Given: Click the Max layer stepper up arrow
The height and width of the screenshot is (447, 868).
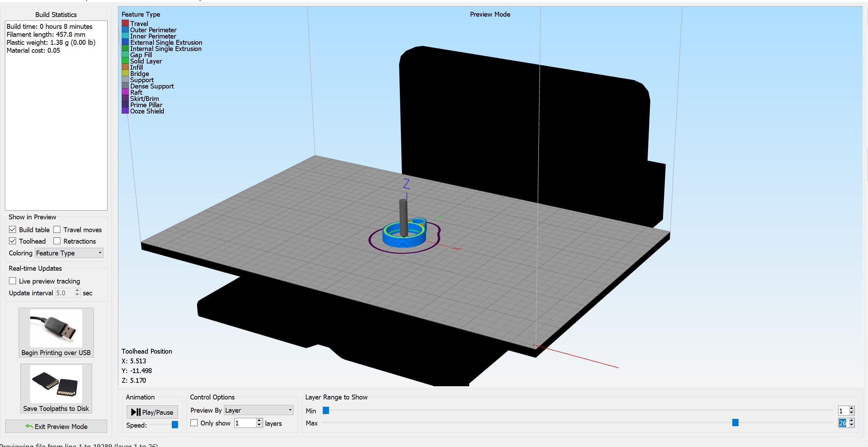Looking at the screenshot, I should click(851, 421).
